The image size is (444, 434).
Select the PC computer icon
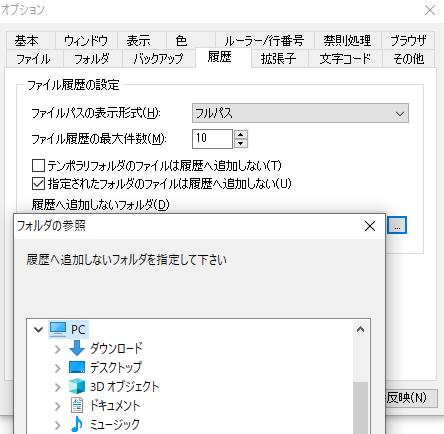[58, 329]
